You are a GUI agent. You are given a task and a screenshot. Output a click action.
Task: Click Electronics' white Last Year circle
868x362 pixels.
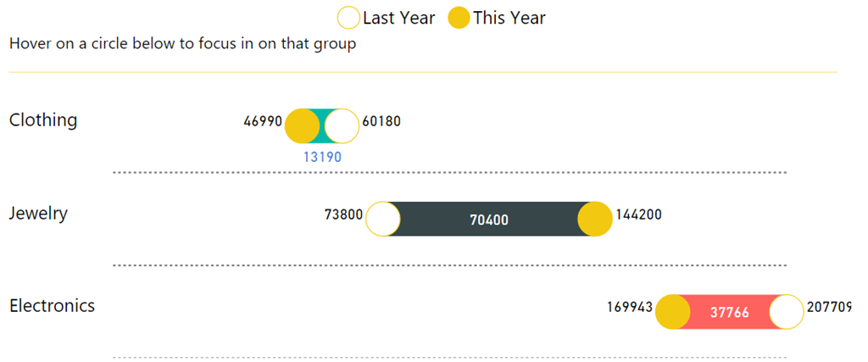[x=786, y=311]
